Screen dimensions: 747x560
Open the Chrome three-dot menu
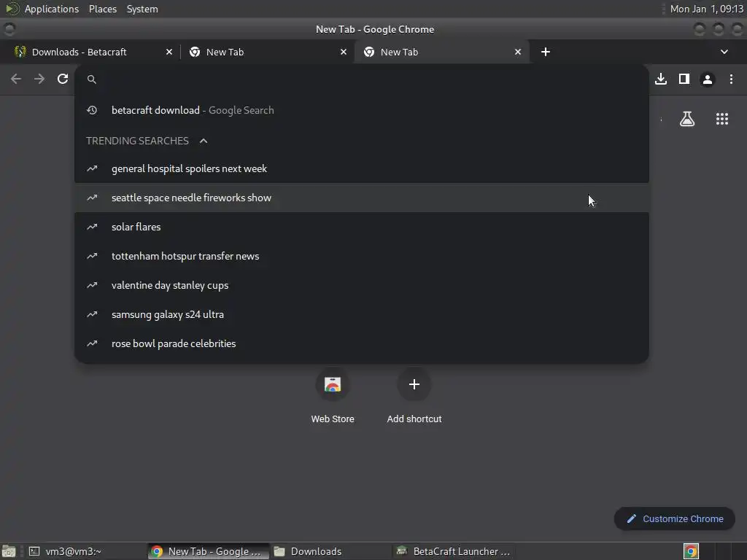[731, 79]
